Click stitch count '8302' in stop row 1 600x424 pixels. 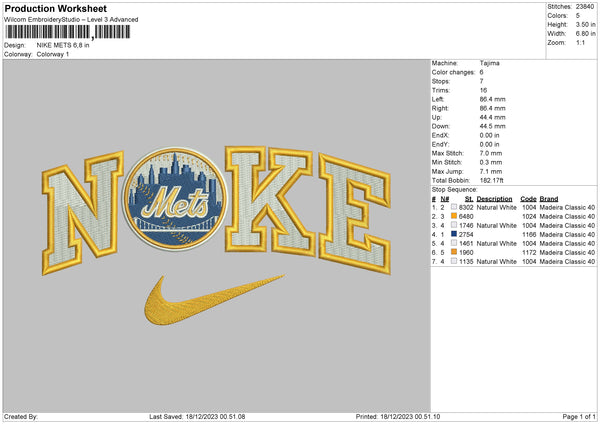click(466, 207)
